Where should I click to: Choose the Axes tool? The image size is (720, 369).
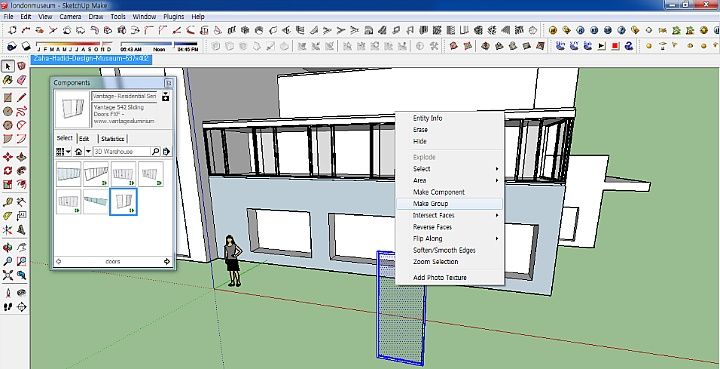[8, 229]
